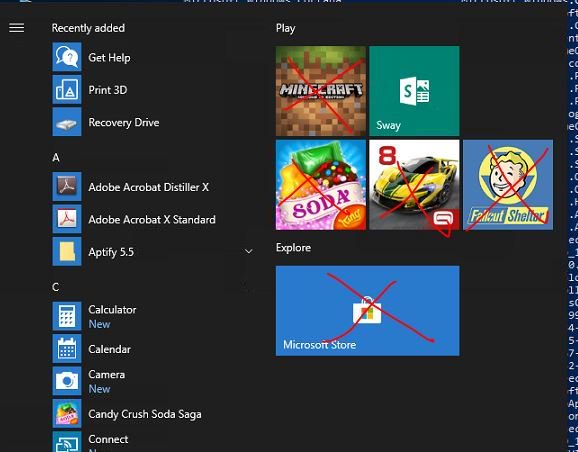Select the Play group header
578x452 pixels.
[x=285, y=29]
